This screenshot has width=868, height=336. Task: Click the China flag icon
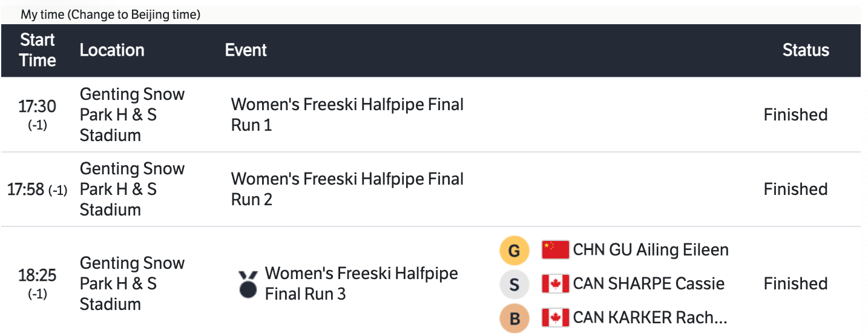pyautogui.click(x=555, y=249)
